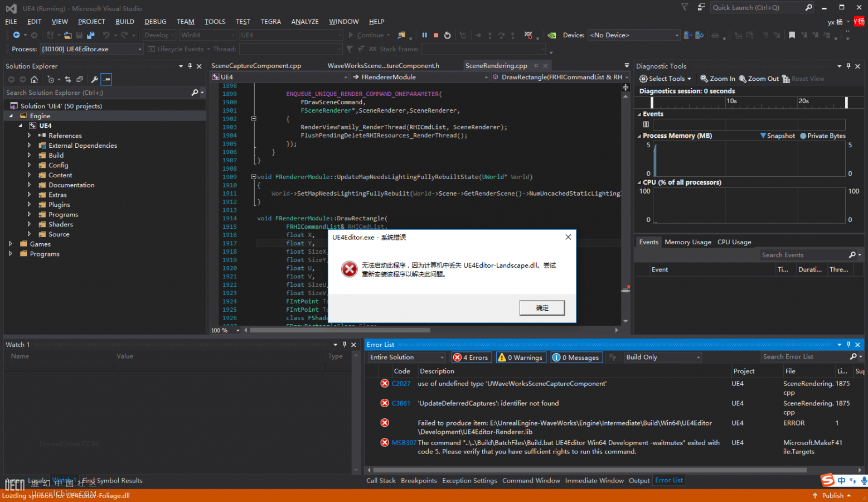Switch to Call Stack tab
868x502 pixels.
[x=381, y=481]
